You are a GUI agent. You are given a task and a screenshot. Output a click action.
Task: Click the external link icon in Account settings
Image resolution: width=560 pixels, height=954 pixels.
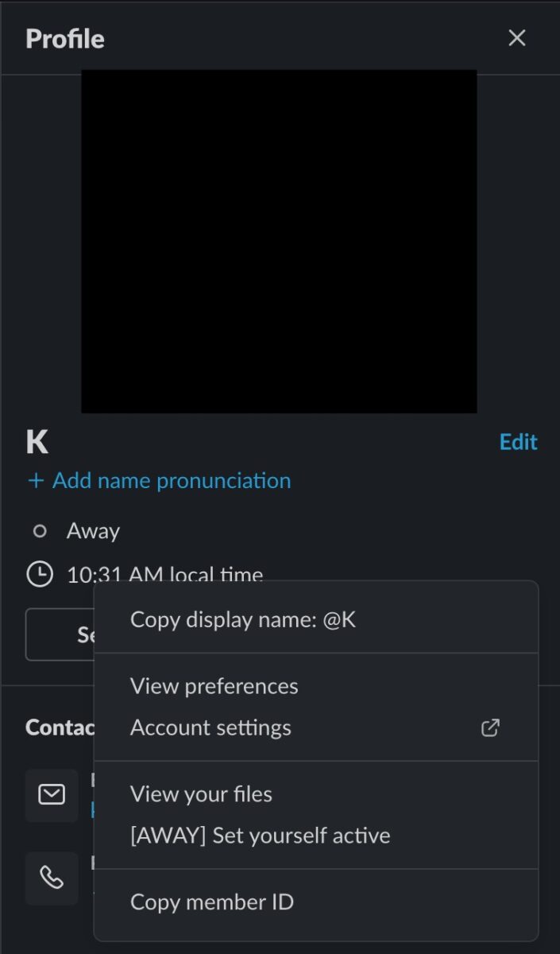491,727
